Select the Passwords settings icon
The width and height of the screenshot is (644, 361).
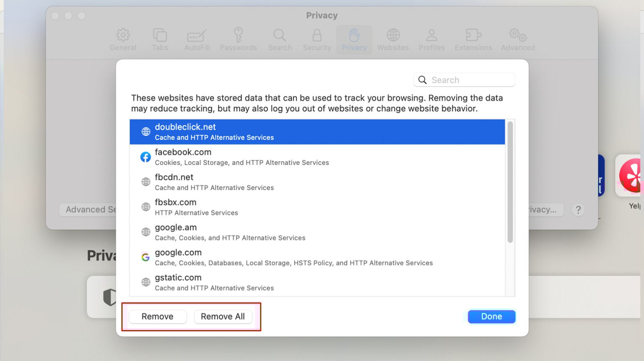pyautogui.click(x=238, y=39)
